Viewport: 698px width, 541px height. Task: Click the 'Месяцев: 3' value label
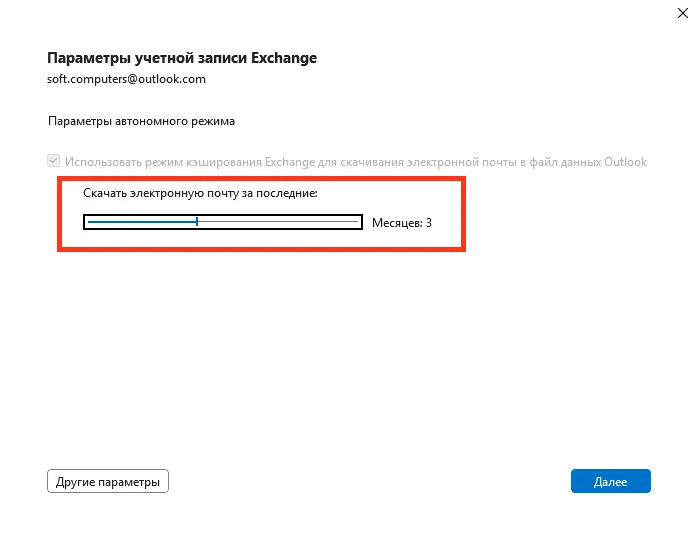coord(402,223)
